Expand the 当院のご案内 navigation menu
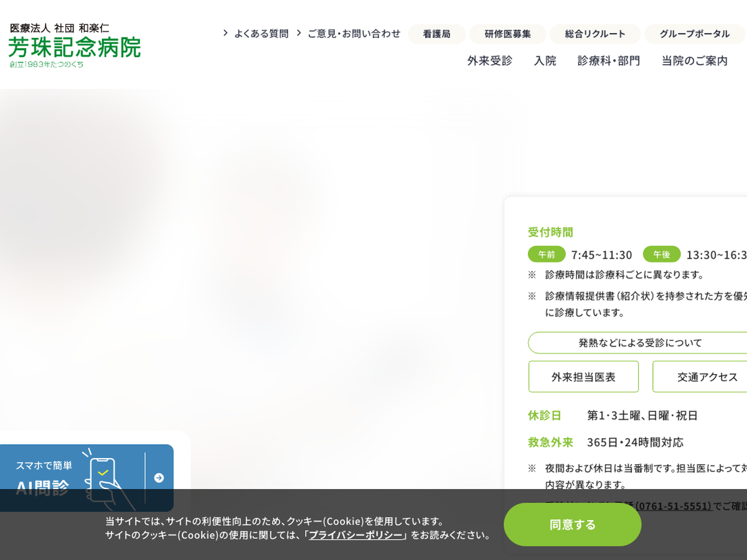This screenshot has height=560, width=747. [694, 60]
